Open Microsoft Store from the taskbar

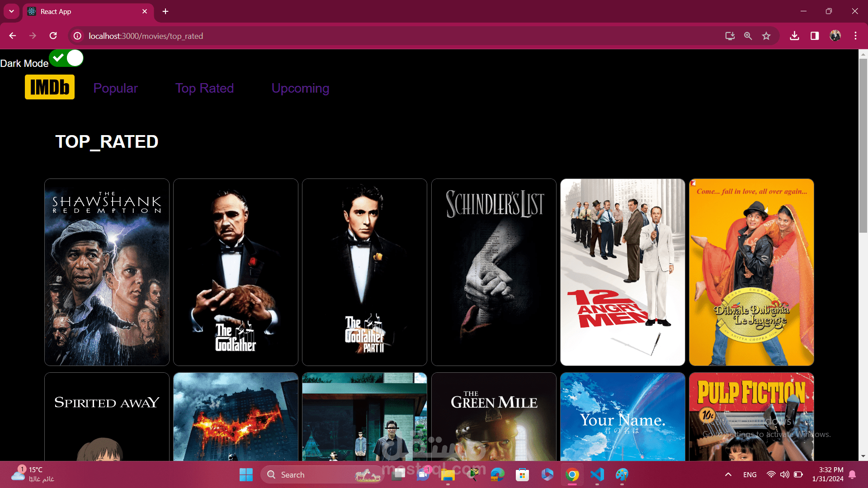pyautogui.click(x=522, y=475)
